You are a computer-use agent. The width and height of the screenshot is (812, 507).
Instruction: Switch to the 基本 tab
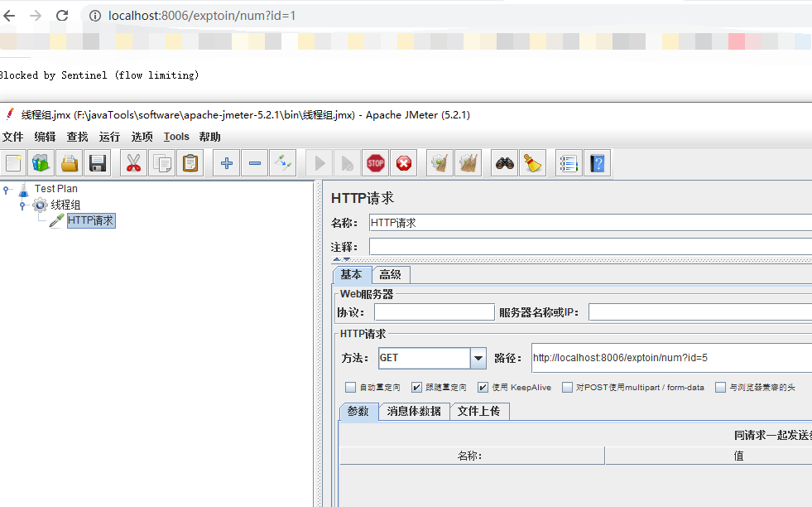[352, 275]
